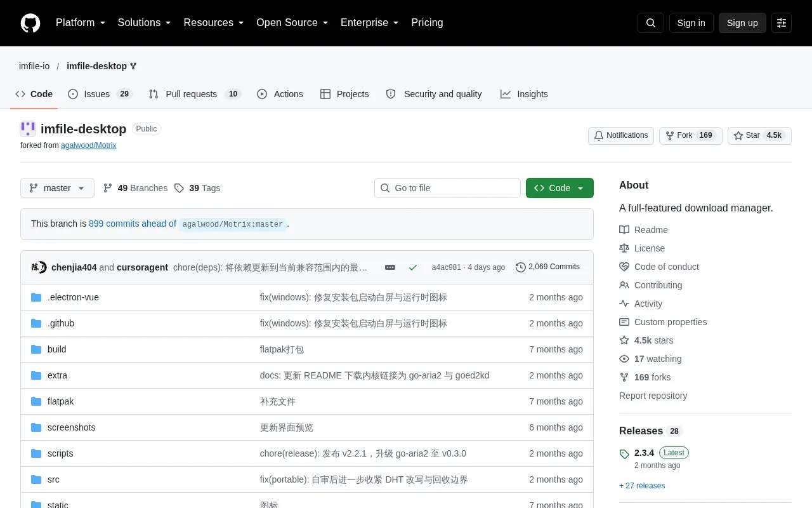This screenshot has height=508, width=812.
Task: View 39 Tags link
Action: point(197,188)
